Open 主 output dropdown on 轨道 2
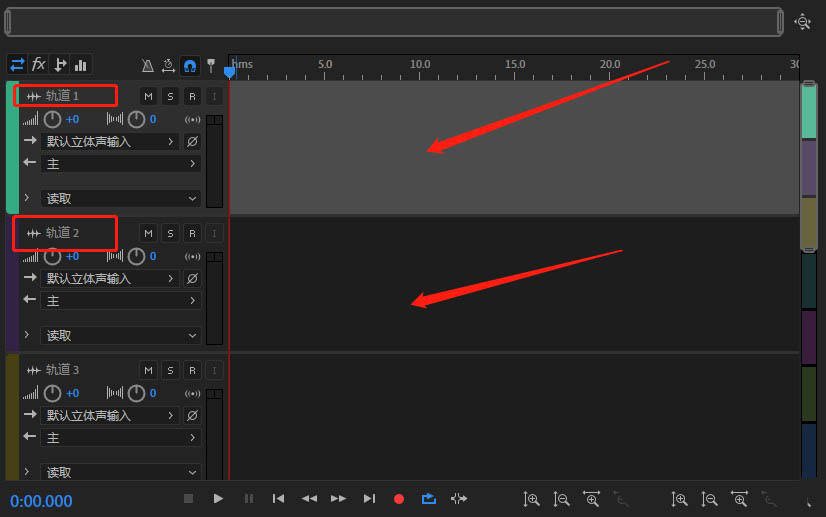The image size is (826, 517). coord(121,301)
